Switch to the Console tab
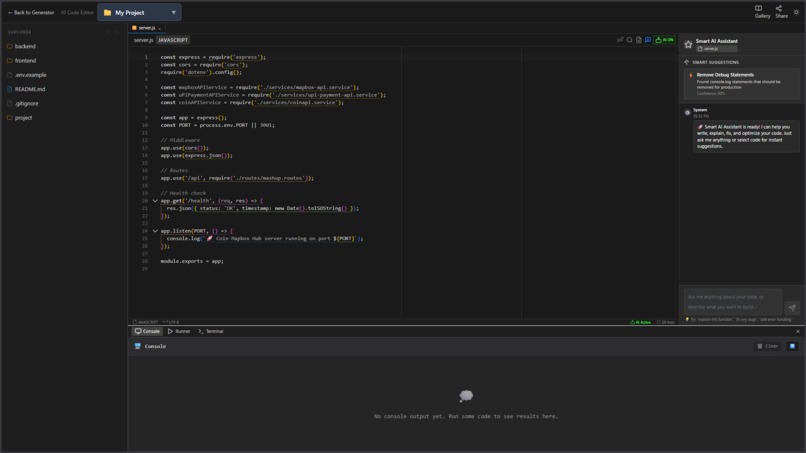Image resolution: width=806 pixels, height=453 pixels. pyautogui.click(x=147, y=332)
